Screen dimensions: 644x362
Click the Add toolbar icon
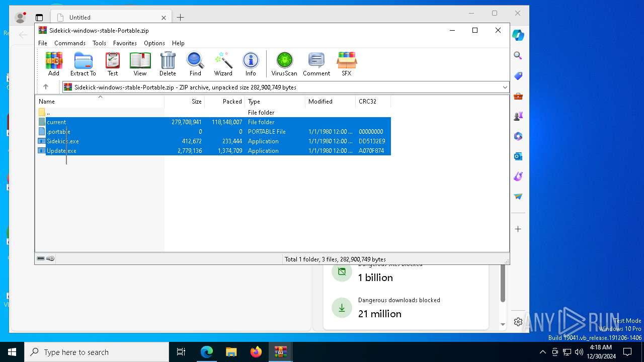54,64
